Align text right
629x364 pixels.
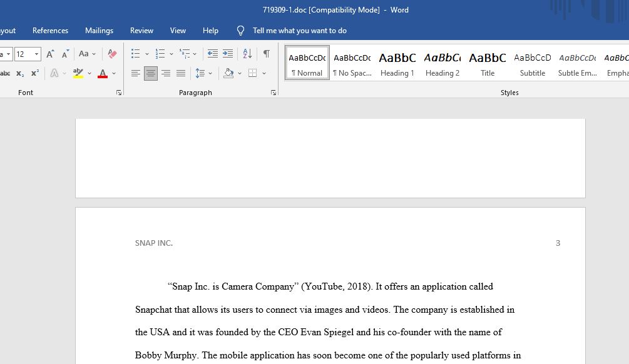coord(166,73)
